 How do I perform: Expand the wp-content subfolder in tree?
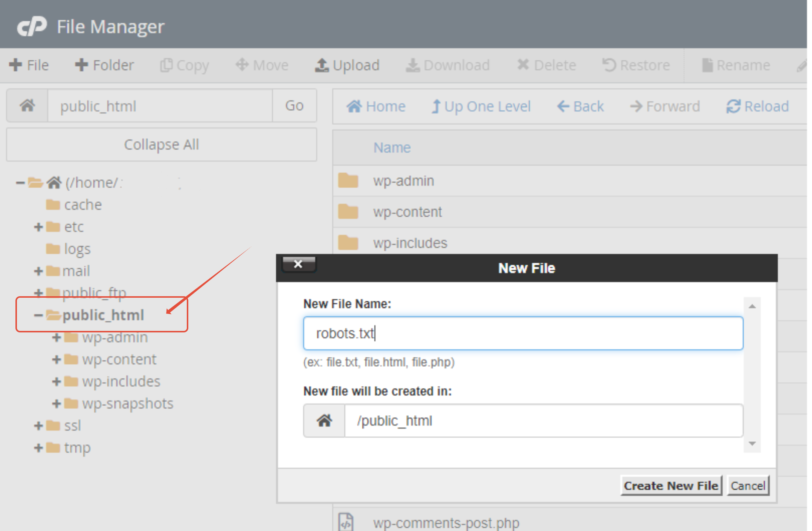[x=56, y=360]
